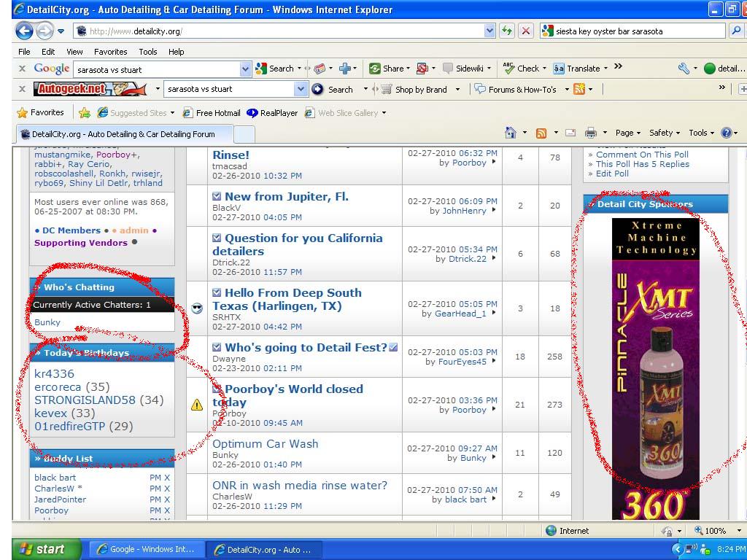The width and height of the screenshot is (747, 560).
Task: Click the Supporting Vendors link
Action: click(80, 243)
